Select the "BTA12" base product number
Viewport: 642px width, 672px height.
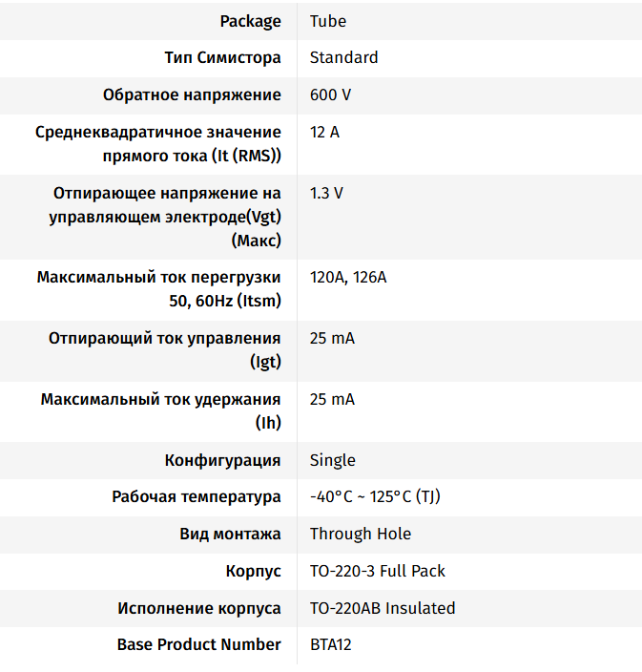tap(331, 644)
